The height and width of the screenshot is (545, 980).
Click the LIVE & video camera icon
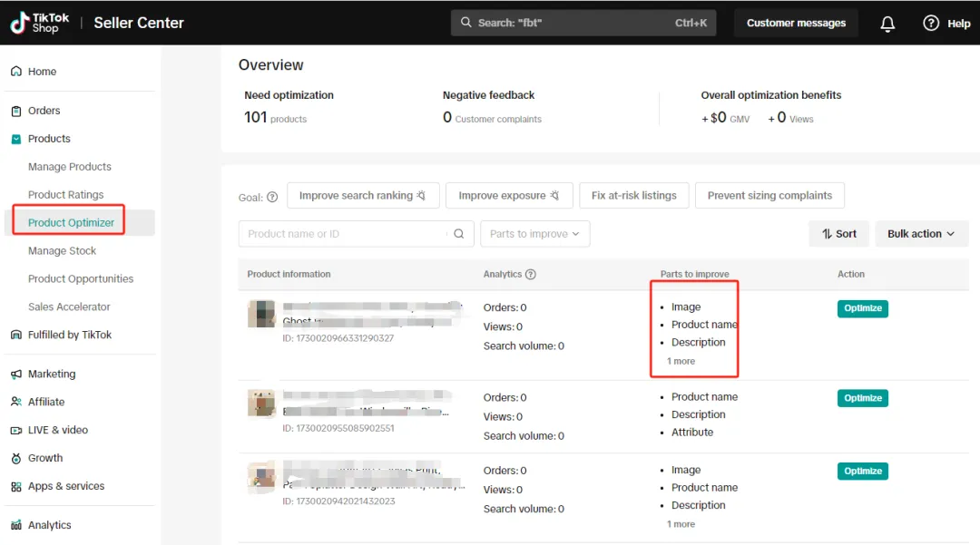tap(16, 430)
